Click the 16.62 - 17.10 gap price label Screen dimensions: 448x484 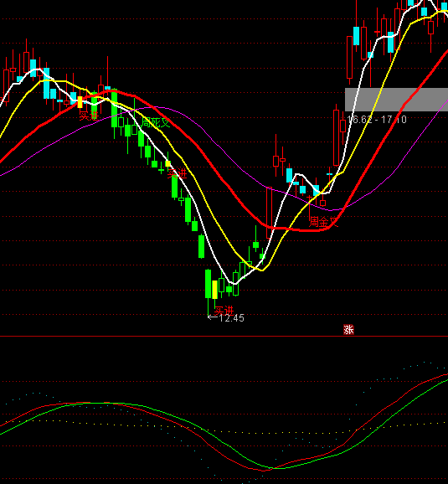(x=377, y=120)
